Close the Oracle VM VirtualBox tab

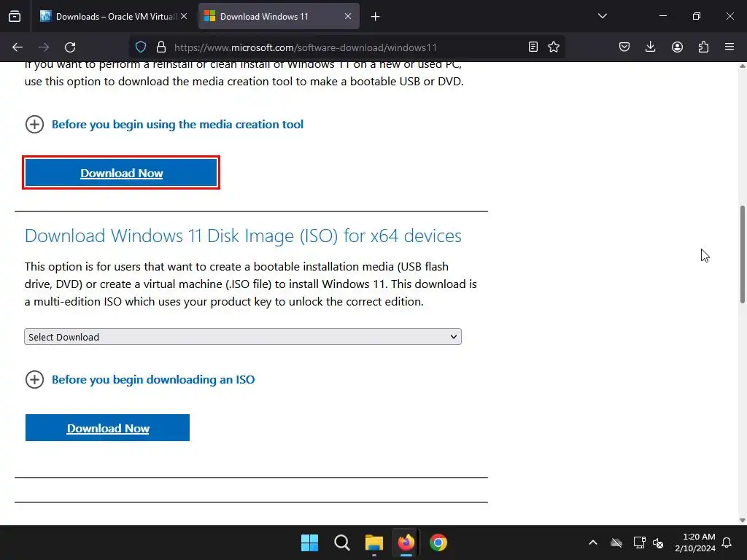point(184,16)
